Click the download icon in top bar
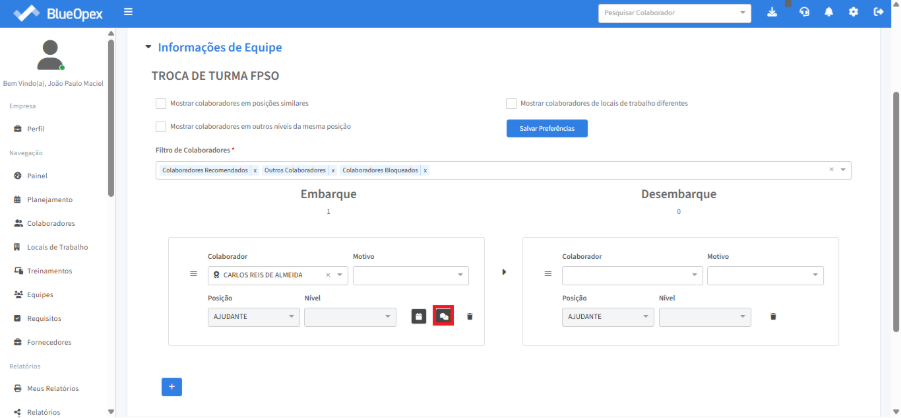The image size is (901, 418). (x=772, y=12)
